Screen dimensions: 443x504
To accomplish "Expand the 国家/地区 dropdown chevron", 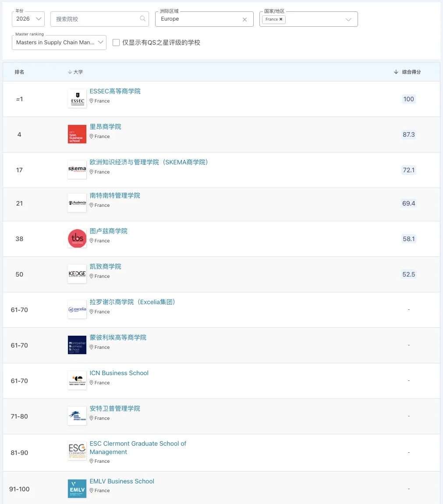I will [x=348, y=19].
